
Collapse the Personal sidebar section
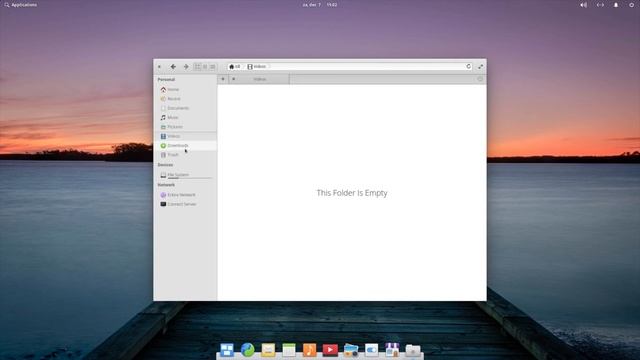pos(166,80)
